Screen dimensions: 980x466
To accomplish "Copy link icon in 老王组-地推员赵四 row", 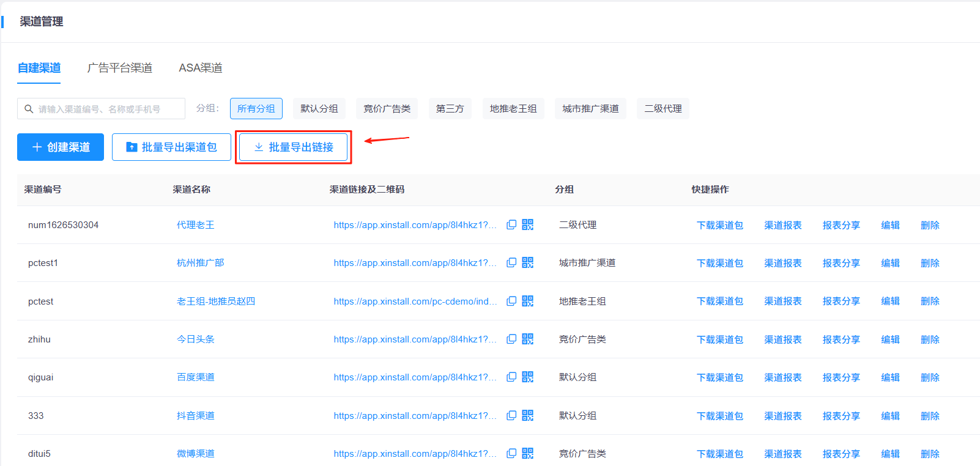I will 511,301.
